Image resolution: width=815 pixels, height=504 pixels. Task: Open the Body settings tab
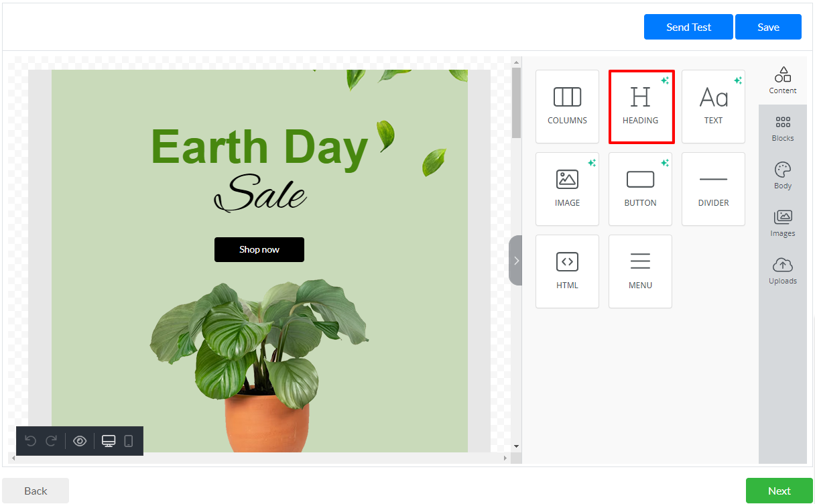coord(782,176)
